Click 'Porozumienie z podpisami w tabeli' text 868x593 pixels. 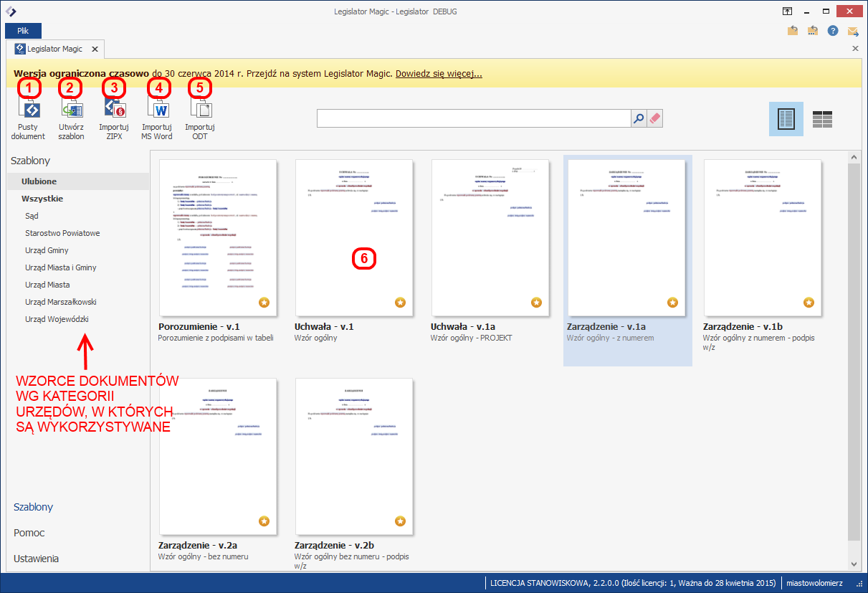pos(216,338)
